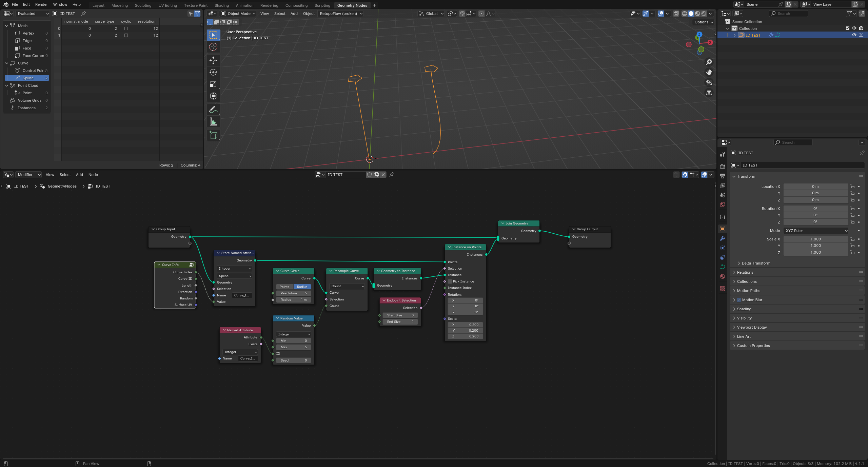The image size is (868, 467).
Task: Collapse the Transform panel
Action: (x=746, y=176)
